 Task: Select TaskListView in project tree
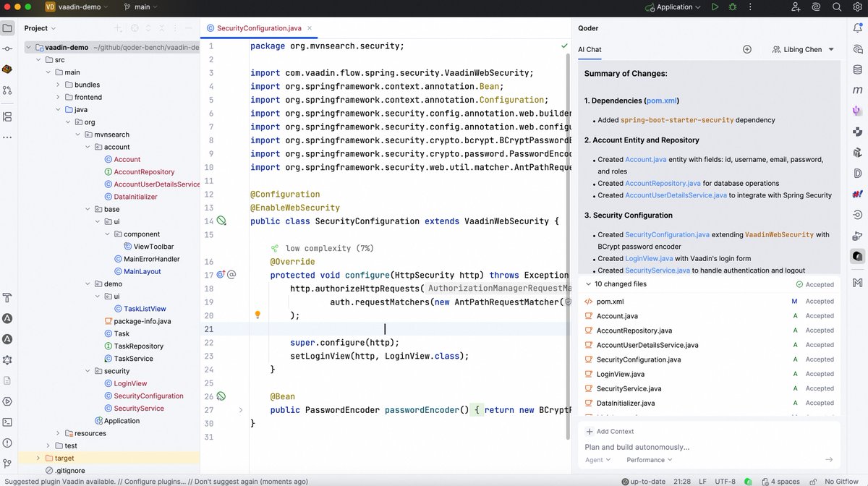(145, 309)
